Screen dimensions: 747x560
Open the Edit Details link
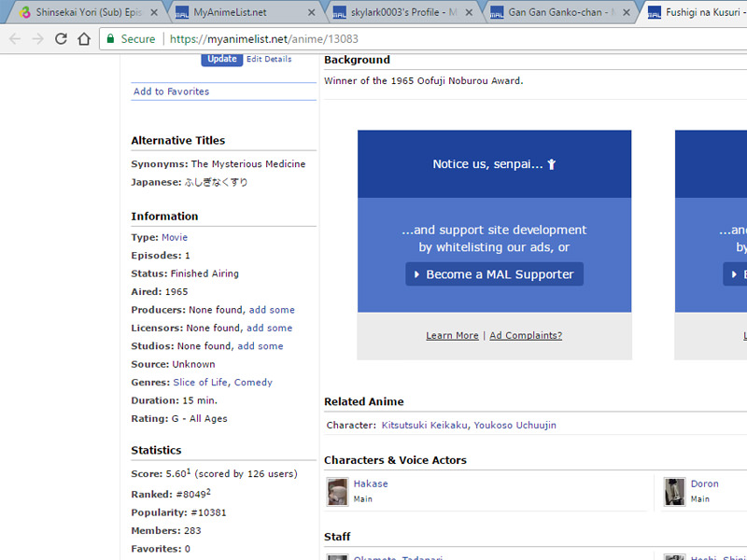269,59
